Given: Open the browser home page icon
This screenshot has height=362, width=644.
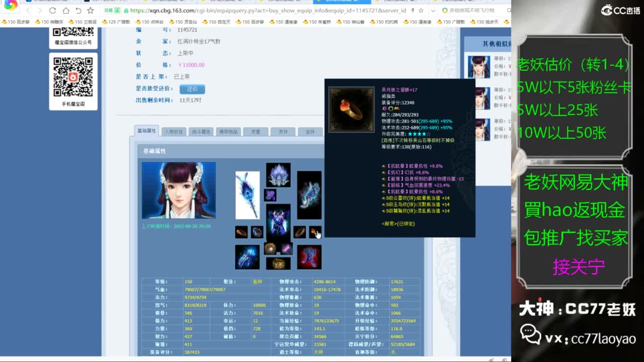Looking at the screenshot, I should (x=66, y=11).
